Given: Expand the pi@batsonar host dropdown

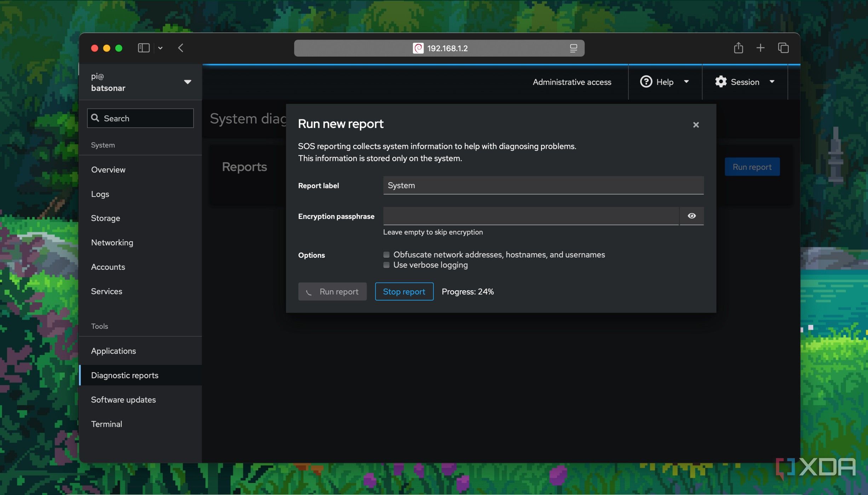Looking at the screenshot, I should point(188,82).
